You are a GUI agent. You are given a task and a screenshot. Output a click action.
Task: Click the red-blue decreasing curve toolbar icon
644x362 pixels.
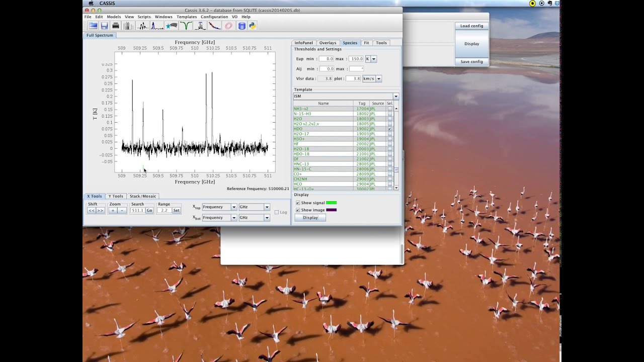pyautogui.click(x=215, y=26)
